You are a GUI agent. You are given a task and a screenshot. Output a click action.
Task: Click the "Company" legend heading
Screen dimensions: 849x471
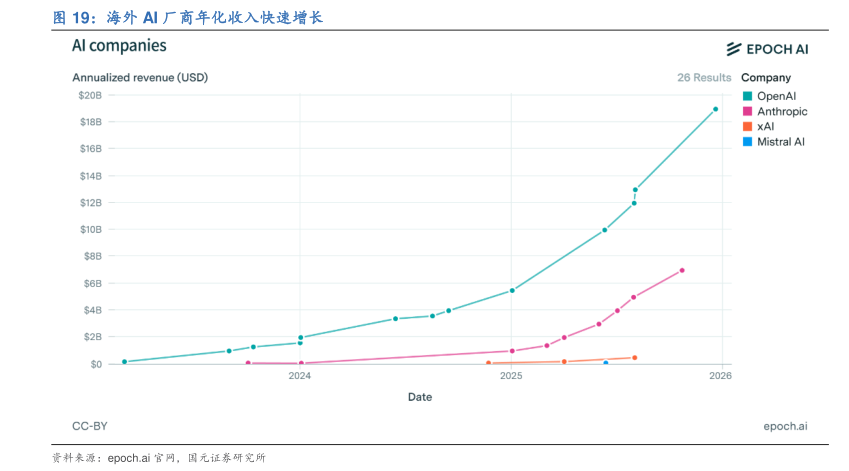766,78
